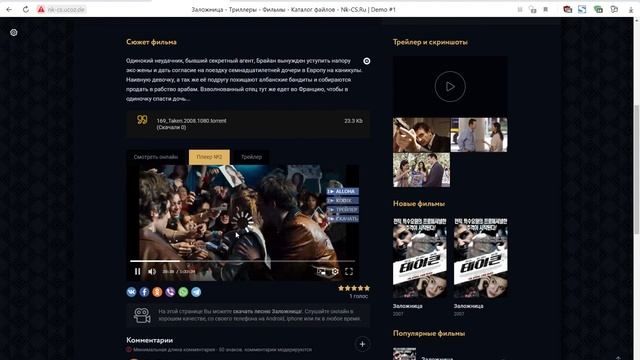Share the page on Facebook
This screenshot has height=360, width=640.
click(x=144, y=292)
